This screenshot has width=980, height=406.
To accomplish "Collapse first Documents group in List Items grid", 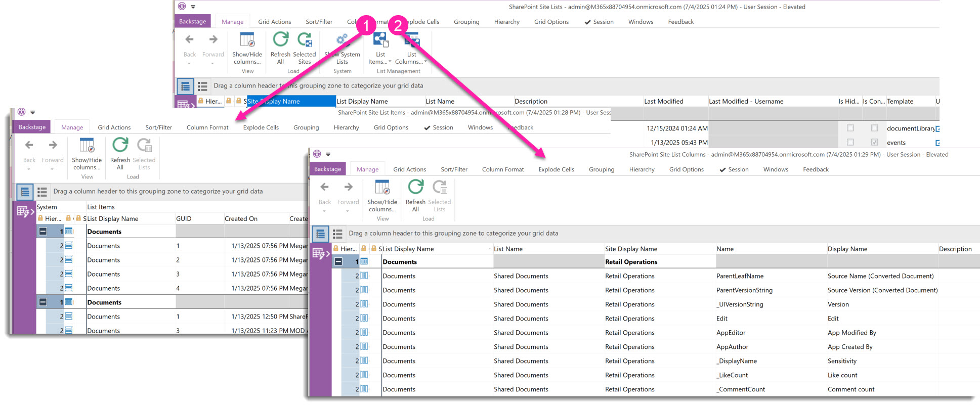I will [43, 232].
